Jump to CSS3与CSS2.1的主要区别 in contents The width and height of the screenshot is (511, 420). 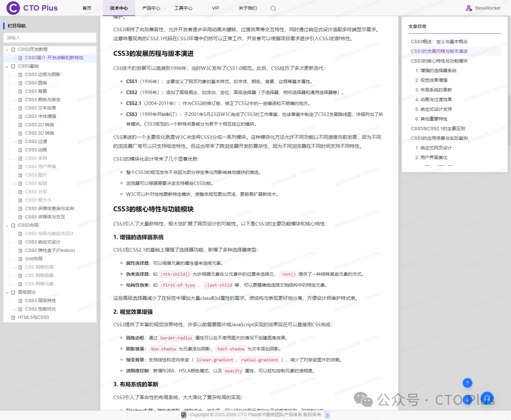(x=438, y=128)
